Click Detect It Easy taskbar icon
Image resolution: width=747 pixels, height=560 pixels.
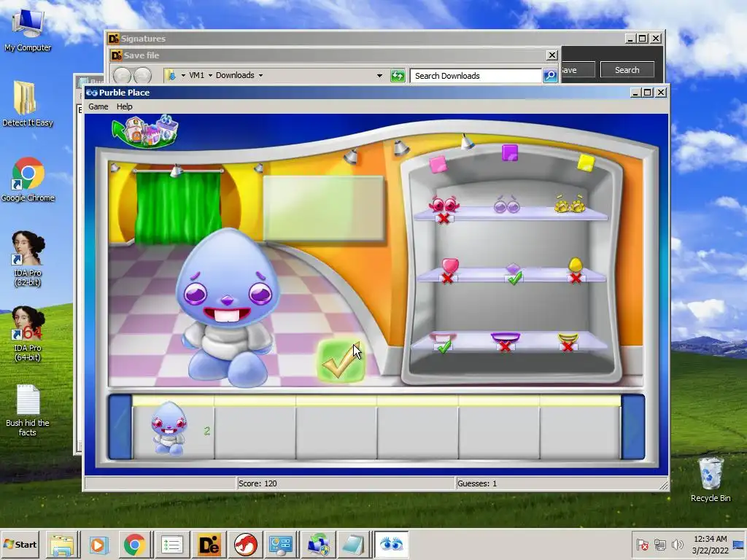pyautogui.click(x=209, y=544)
